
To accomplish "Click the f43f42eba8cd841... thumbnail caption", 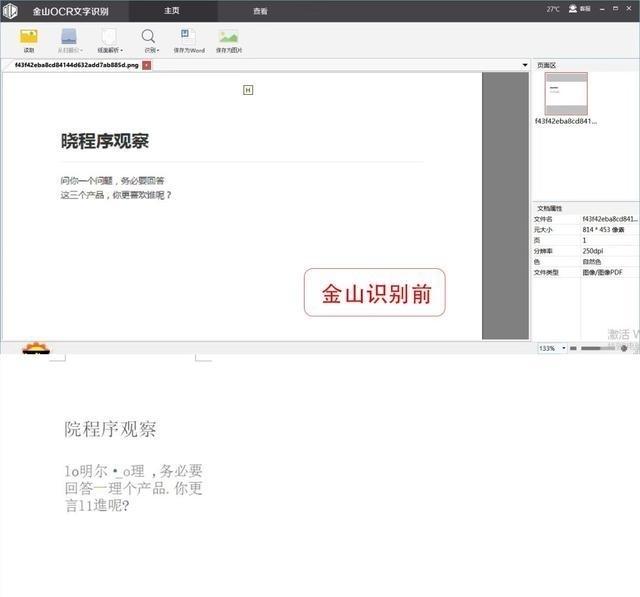I will 566,121.
